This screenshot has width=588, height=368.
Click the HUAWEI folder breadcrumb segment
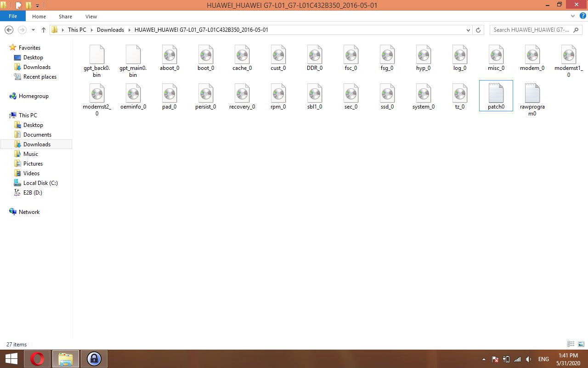pos(201,30)
